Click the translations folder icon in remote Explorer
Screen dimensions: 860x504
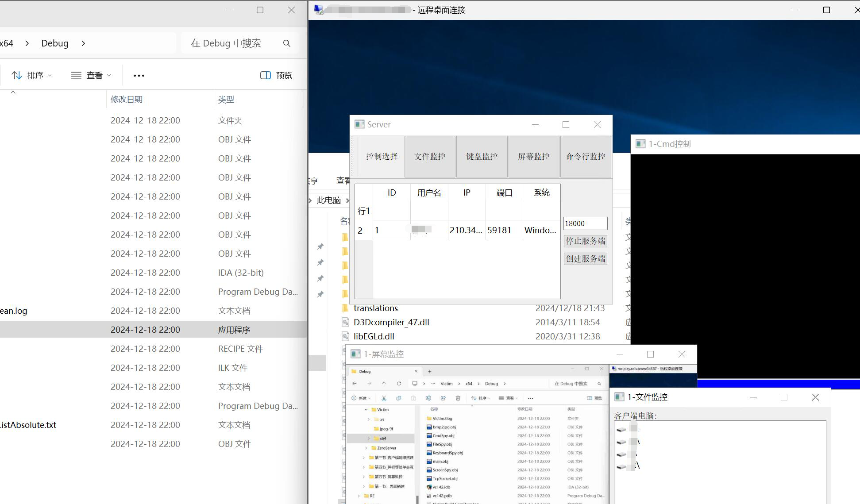(345, 308)
